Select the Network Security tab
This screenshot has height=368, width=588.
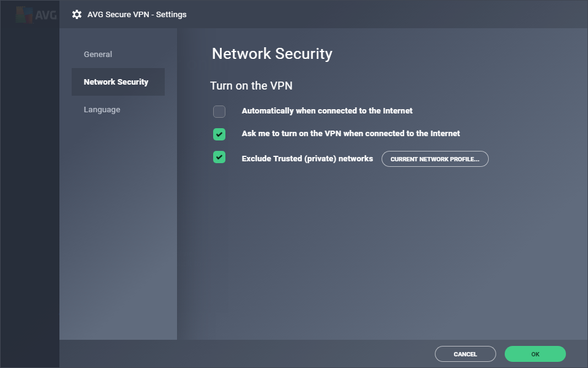click(116, 82)
